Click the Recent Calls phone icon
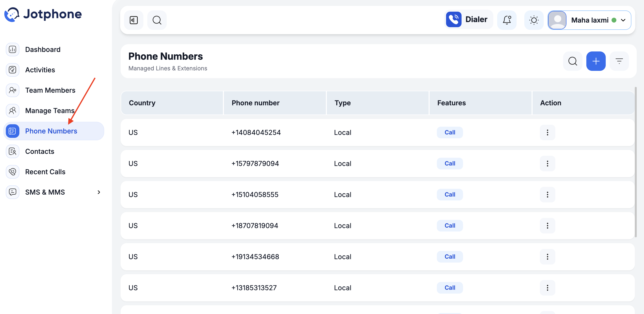This screenshot has width=644, height=314. point(13,172)
